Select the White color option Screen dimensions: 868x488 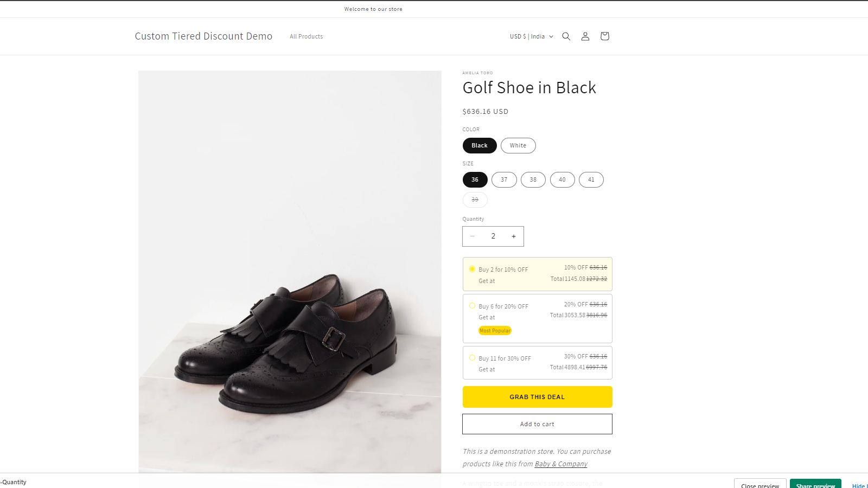[518, 145]
